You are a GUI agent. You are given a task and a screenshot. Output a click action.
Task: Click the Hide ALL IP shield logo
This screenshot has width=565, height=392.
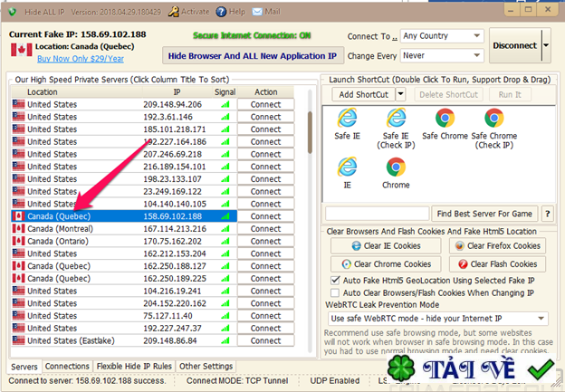click(x=13, y=12)
